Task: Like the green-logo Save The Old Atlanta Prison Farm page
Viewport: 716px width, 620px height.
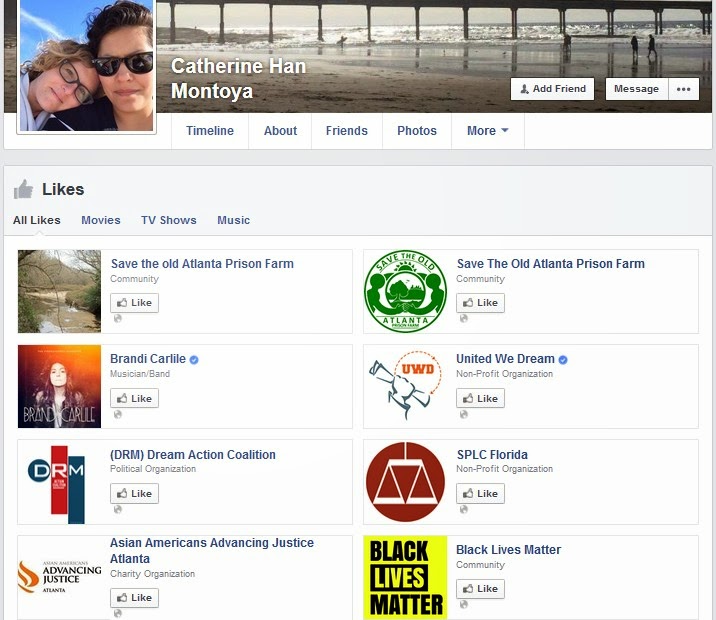Action: [x=480, y=303]
